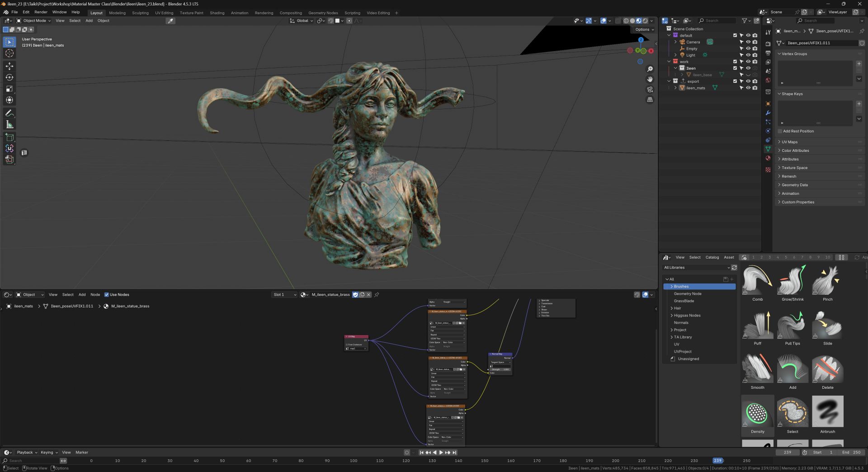Select the Move tool in viewport toolbar
This screenshot has height=472, width=868.
[9, 66]
